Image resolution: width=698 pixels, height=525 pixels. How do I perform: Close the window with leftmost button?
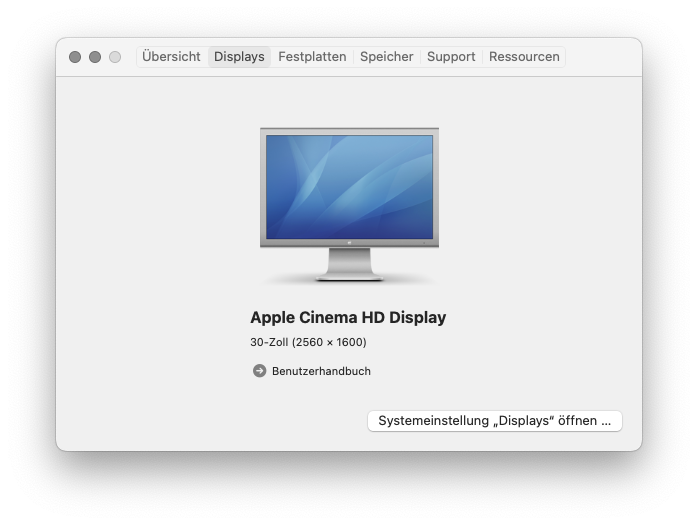[x=75, y=57]
